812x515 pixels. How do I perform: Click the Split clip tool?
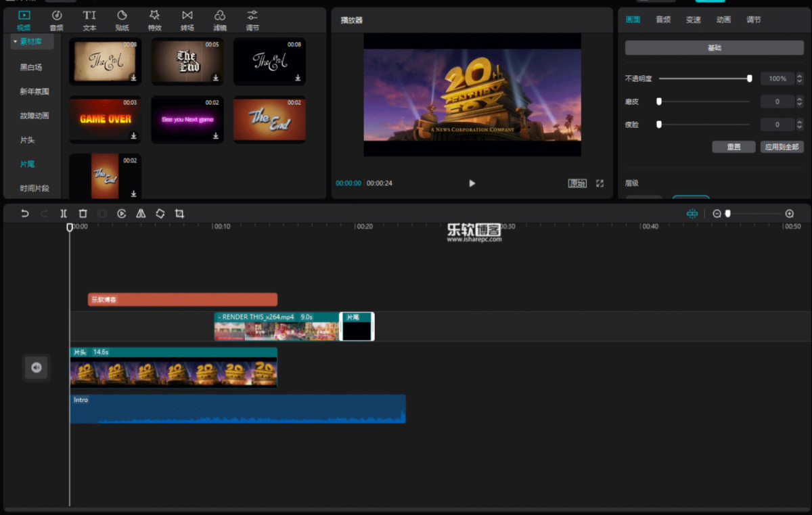point(64,213)
